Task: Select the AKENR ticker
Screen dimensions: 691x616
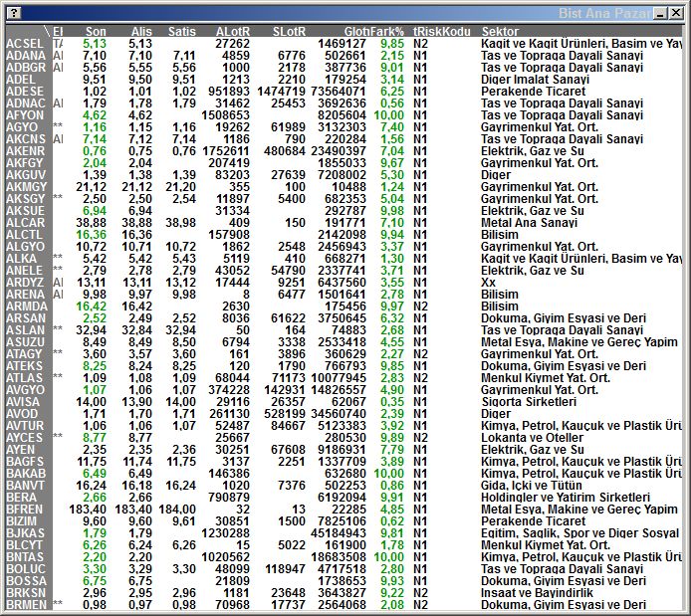Action: [26, 151]
